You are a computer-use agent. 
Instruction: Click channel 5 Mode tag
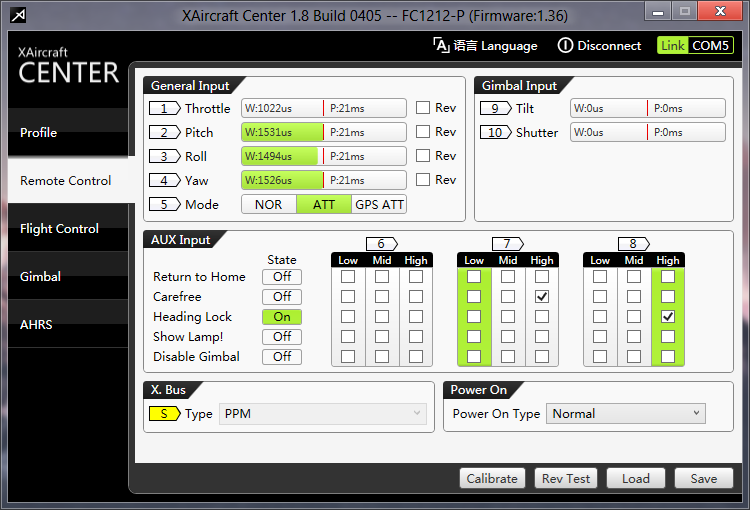[165, 204]
